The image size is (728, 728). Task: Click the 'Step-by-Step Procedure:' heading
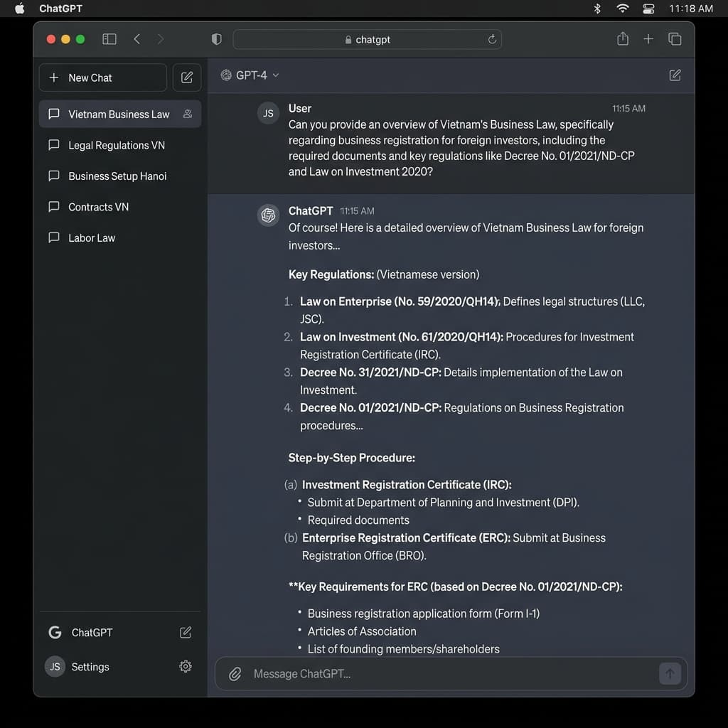351,458
